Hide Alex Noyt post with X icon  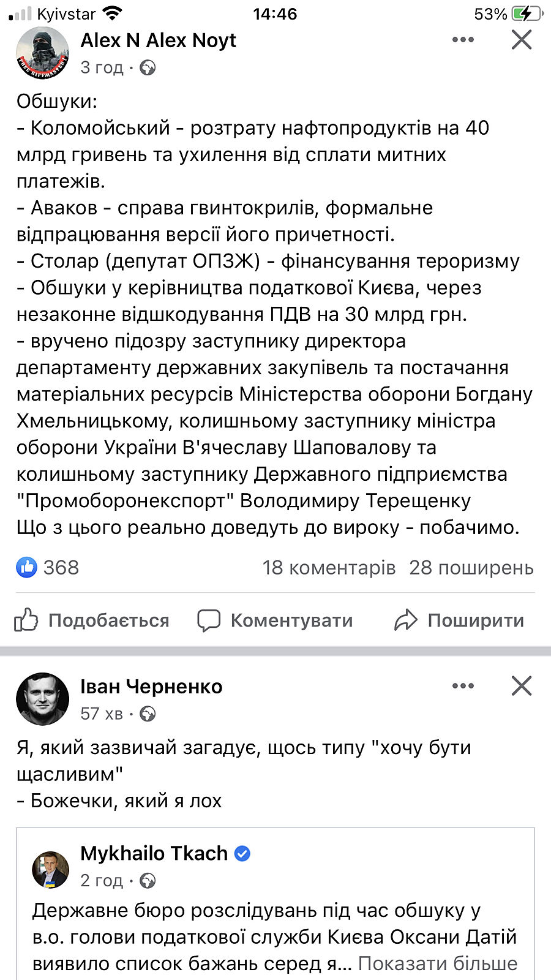[x=522, y=40]
